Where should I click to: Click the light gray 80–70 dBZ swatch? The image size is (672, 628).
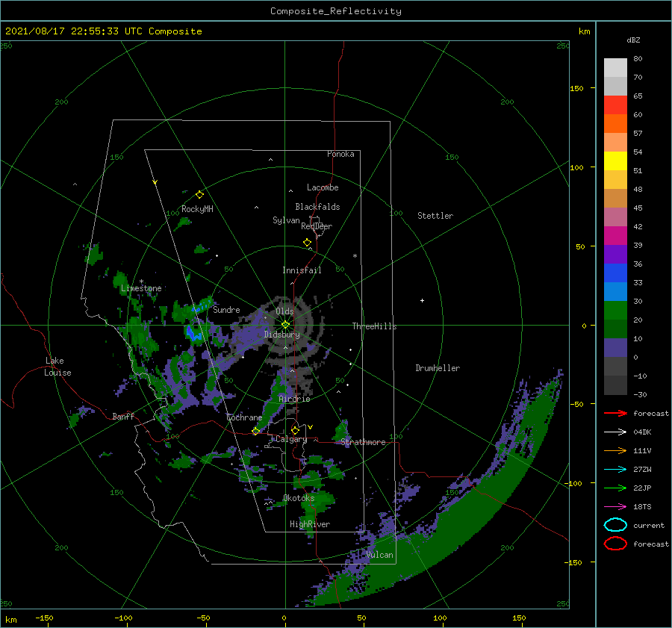pyautogui.click(x=615, y=68)
